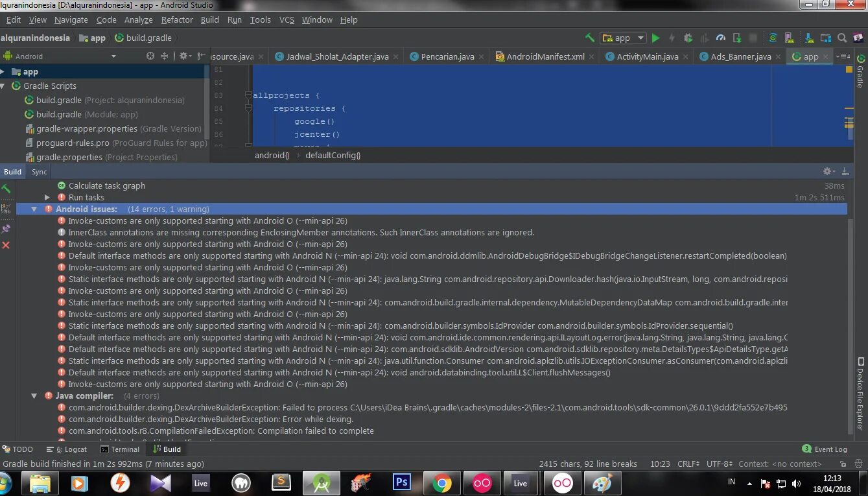The width and height of the screenshot is (868, 496).
Task: Close the Ads_Banner.java tab
Action: pos(779,57)
